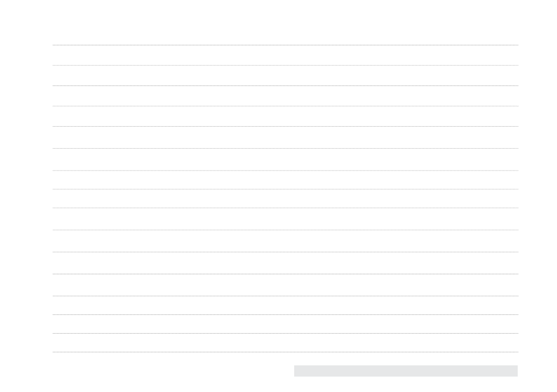Click the seventh dotted line from top
557x392 pixels.
point(285,171)
